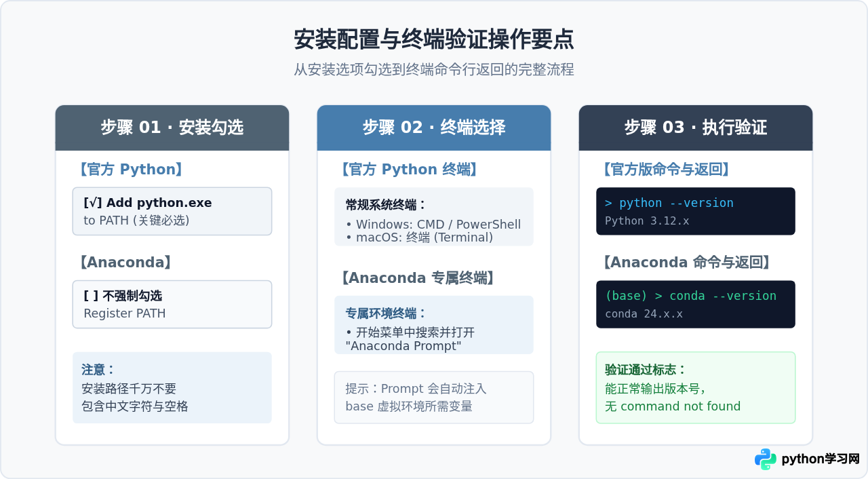Viewport: 868px width, 479px height.
Task: Click the 无 command not found text
Action: coord(673,406)
